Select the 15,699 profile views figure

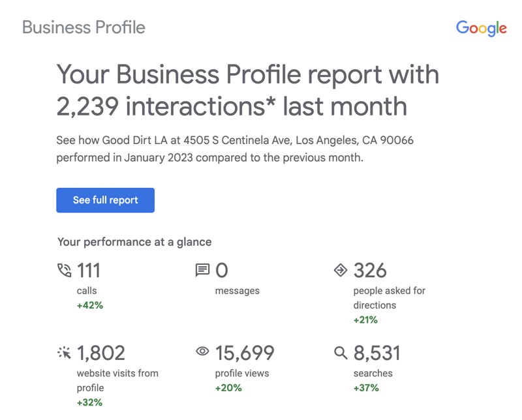pos(245,353)
